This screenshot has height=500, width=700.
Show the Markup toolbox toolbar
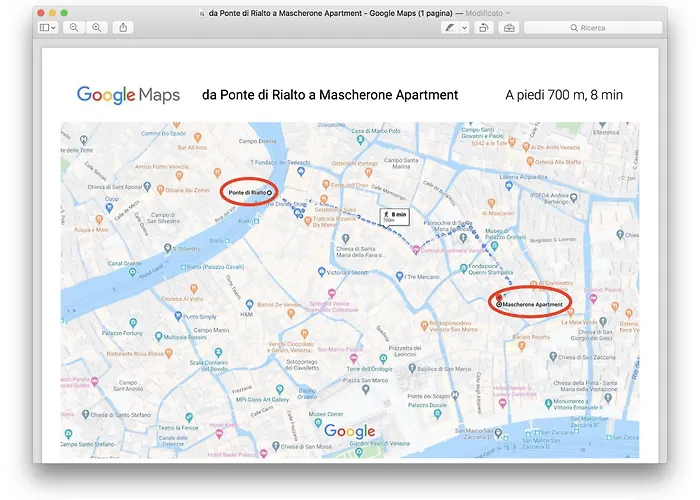click(509, 28)
